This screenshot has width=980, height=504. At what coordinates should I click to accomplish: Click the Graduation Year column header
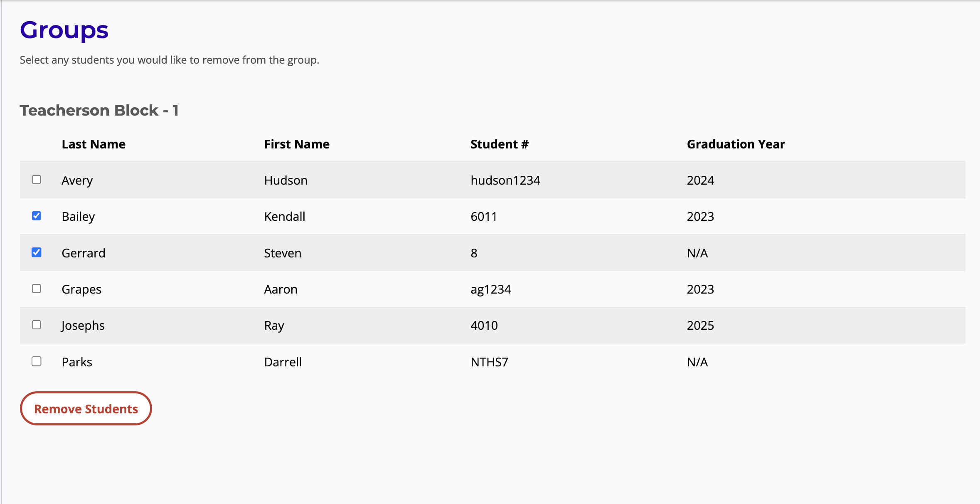[x=736, y=144]
